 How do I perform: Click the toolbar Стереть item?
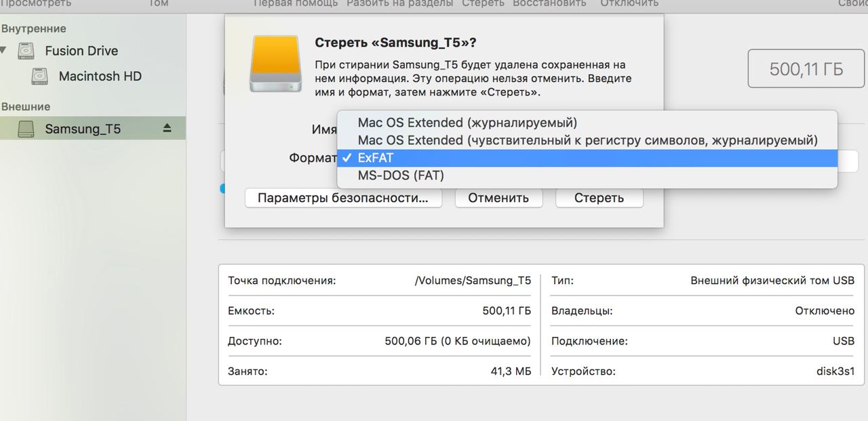pyautogui.click(x=483, y=3)
